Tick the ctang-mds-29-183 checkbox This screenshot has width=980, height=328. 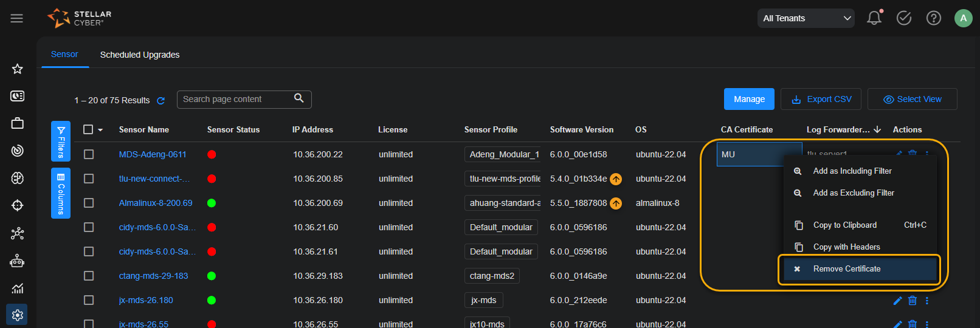pos(89,276)
